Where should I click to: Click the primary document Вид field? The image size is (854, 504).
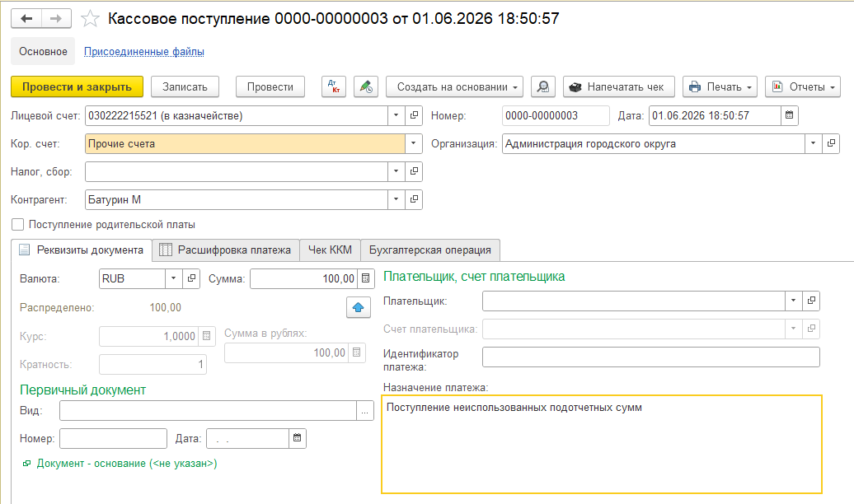tap(208, 410)
